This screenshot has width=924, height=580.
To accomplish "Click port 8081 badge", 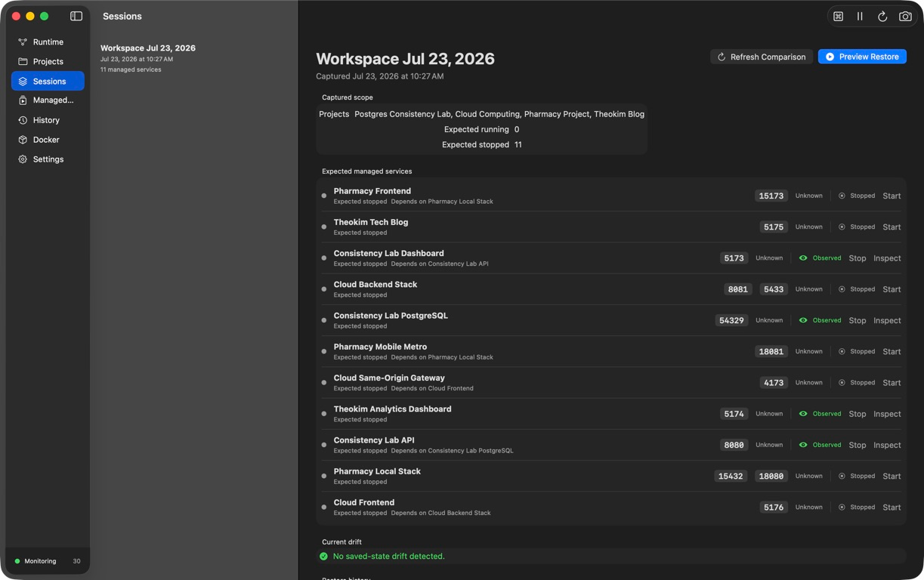I will (x=737, y=289).
